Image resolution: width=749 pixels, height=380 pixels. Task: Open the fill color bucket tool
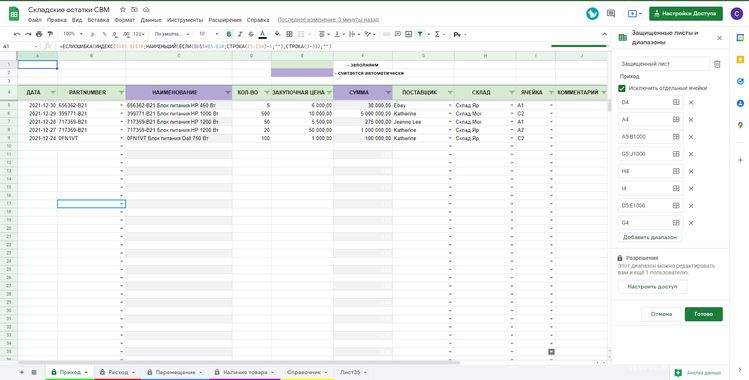[x=278, y=34]
